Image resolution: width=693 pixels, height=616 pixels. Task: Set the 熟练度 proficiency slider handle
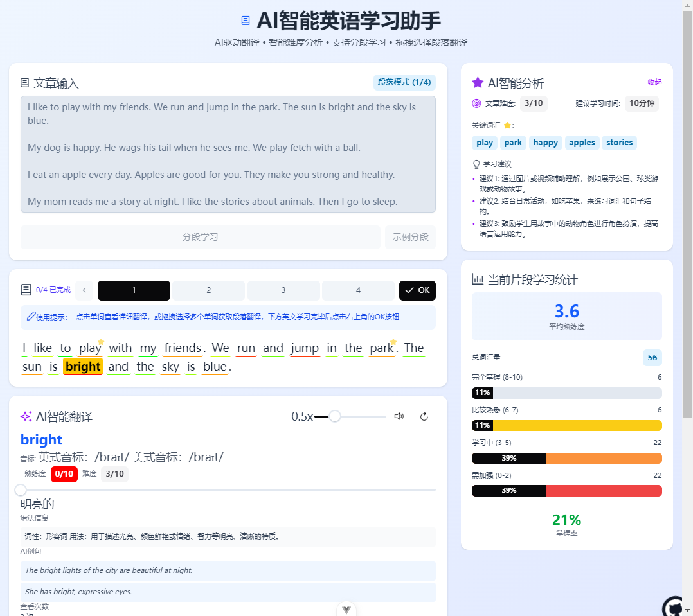[21, 489]
